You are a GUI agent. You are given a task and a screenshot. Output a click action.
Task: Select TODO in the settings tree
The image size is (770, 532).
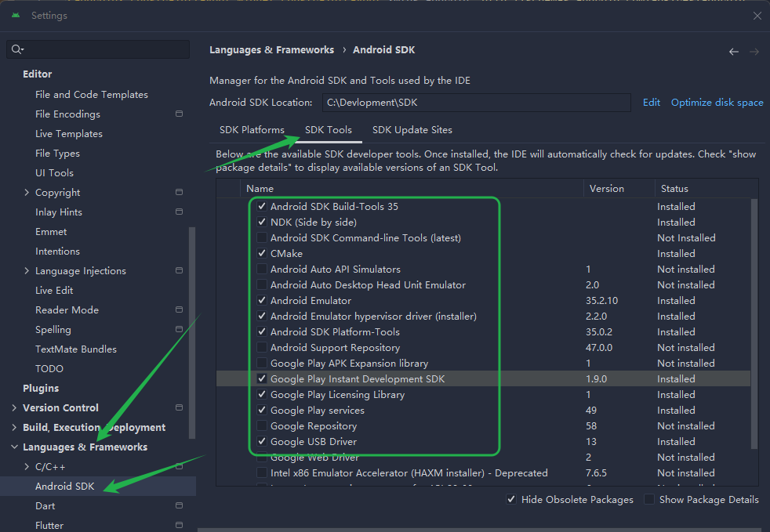49,369
